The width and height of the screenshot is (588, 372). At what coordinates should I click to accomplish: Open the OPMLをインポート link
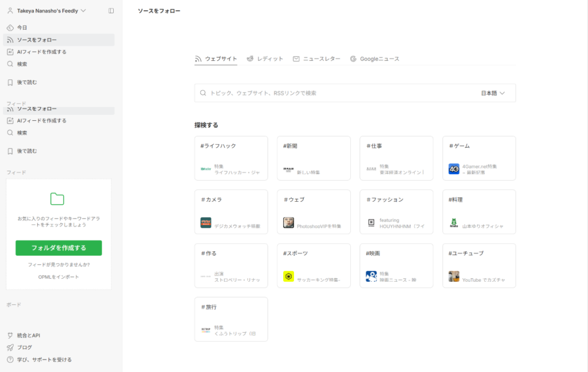click(x=58, y=275)
